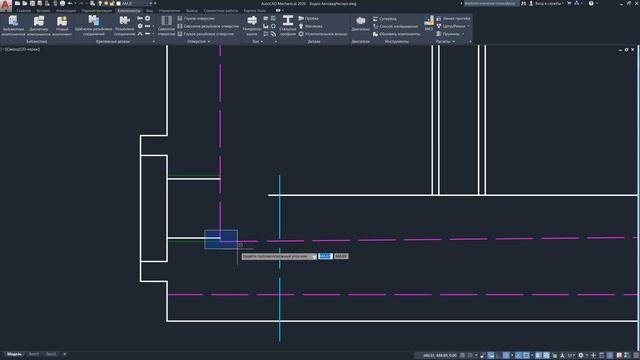640x360 pixels.
Task: Switch to the Параметризация ribbon tab
Action: click(x=97, y=11)
